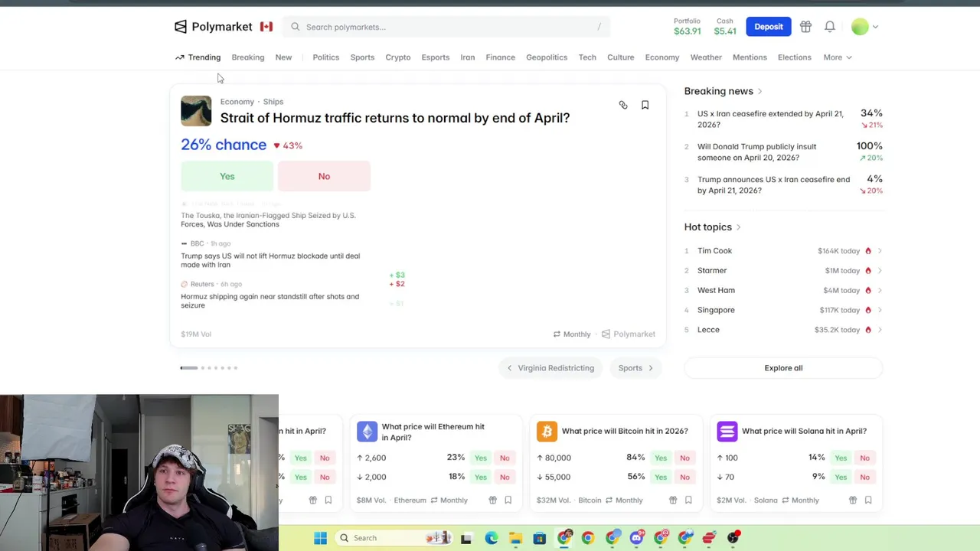Click the Polymarket logo home link
980x551 pixels.
(213, 27)
